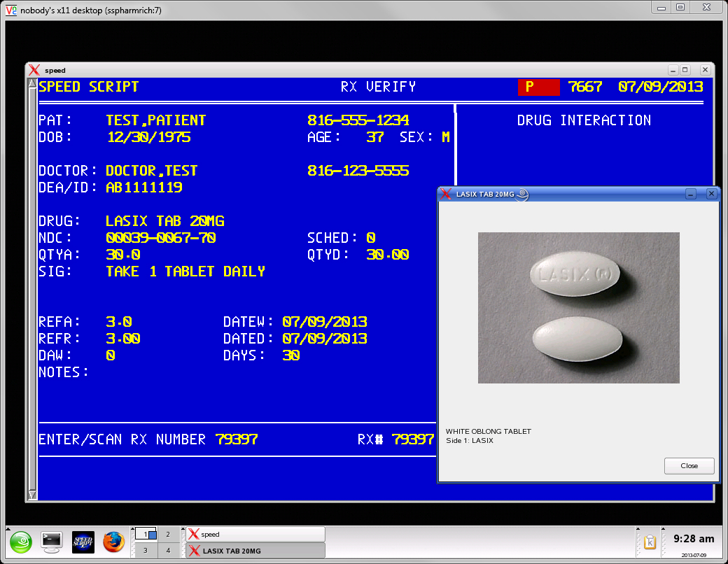Close the VNC viewer window

706,8
